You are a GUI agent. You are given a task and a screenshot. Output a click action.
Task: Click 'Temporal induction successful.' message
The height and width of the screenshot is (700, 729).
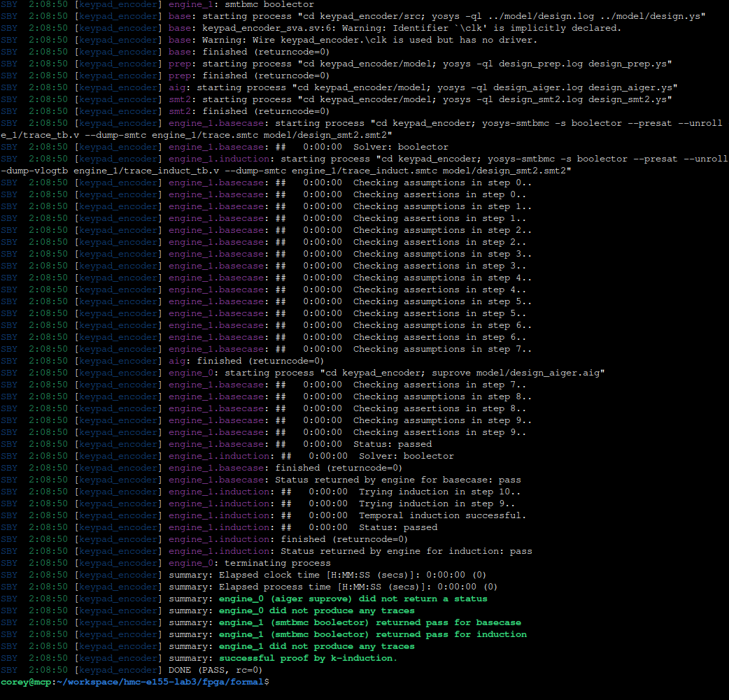pos(442,515)
